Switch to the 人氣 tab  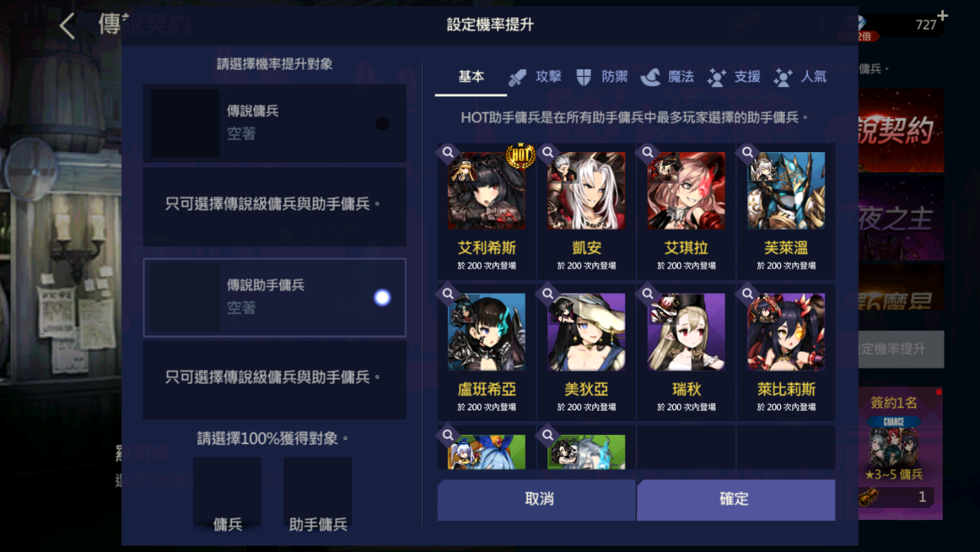point(800,77)
